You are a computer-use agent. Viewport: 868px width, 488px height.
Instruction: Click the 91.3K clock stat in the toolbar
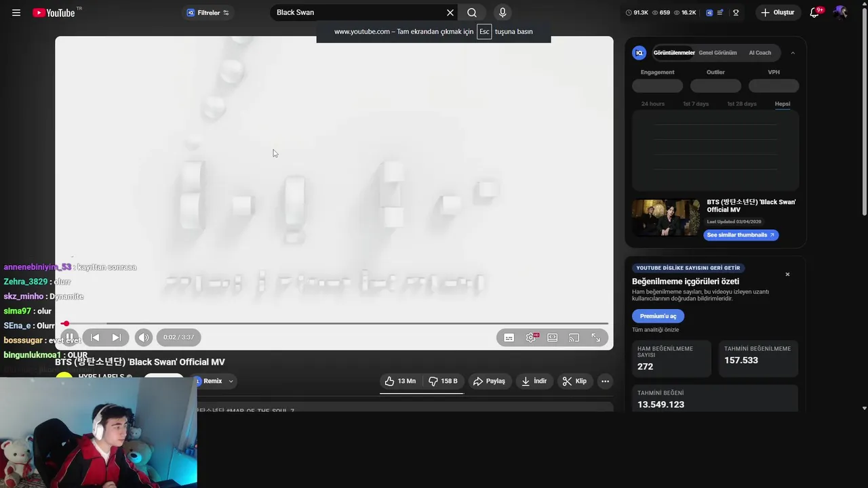point(637,12)
